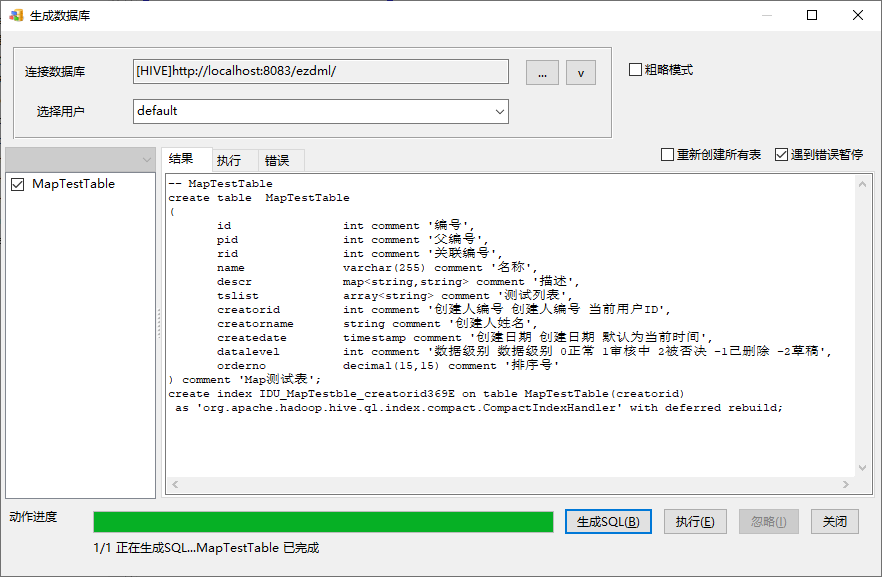Click the 执行(E) button
Image resolution: width=882 pixels, height=577 pixels.
click(x=695, y=522)
